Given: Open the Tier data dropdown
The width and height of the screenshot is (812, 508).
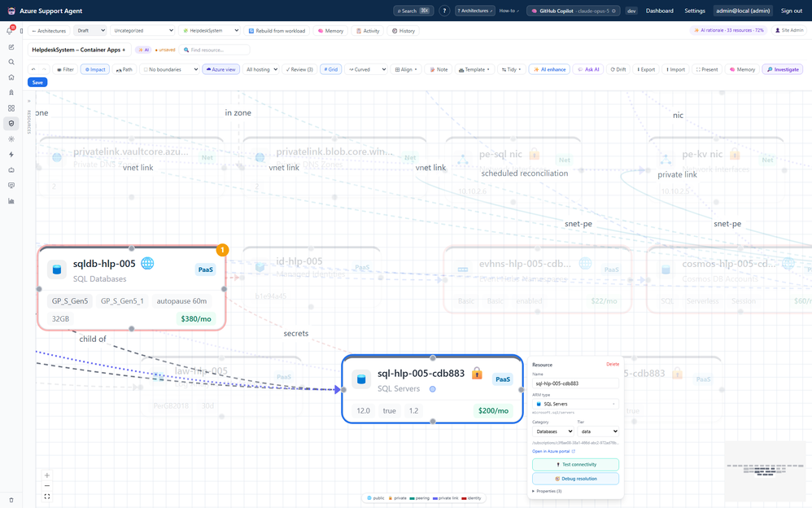Looking at the screenshot, I should 599,431.
